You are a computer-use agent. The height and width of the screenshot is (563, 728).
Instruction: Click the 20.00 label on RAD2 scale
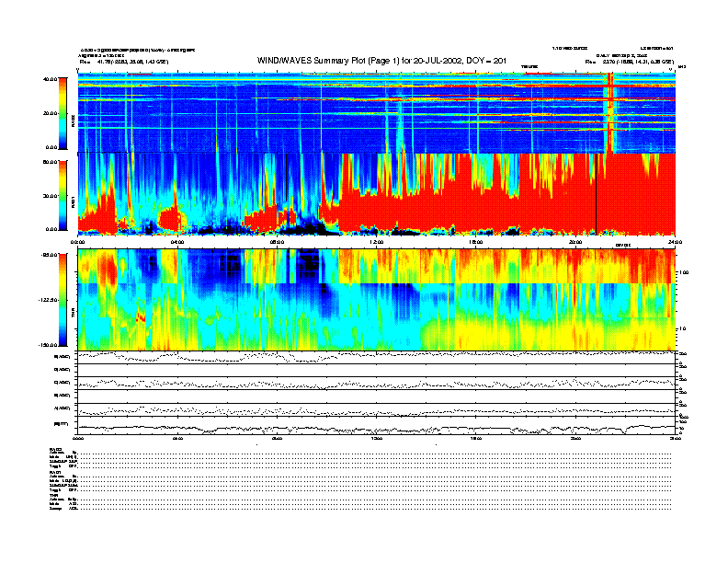(51, 113)
